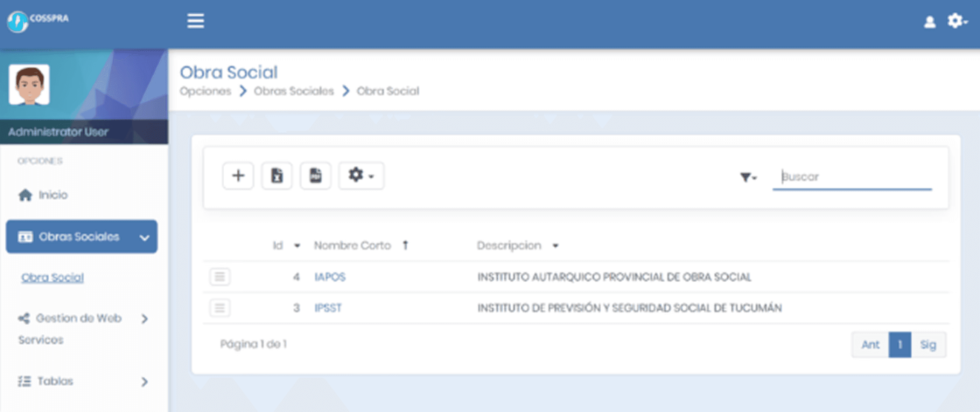
Task: Go to Inicio in the sidebar
Action: pyautogui.click(x=52, y=195)
